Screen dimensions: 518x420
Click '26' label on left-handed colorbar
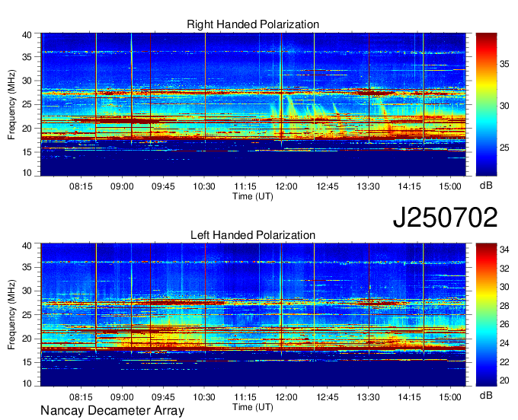click(x=504, y=325)
